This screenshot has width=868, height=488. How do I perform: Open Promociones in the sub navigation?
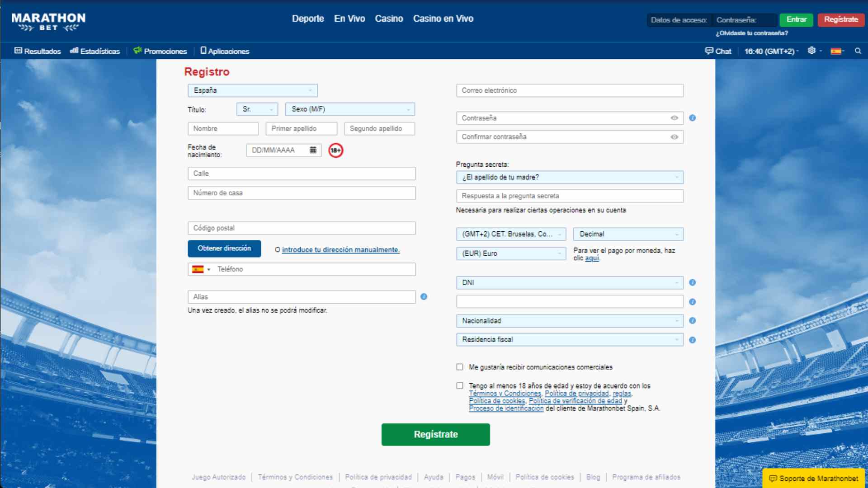[x=160, y=51]
